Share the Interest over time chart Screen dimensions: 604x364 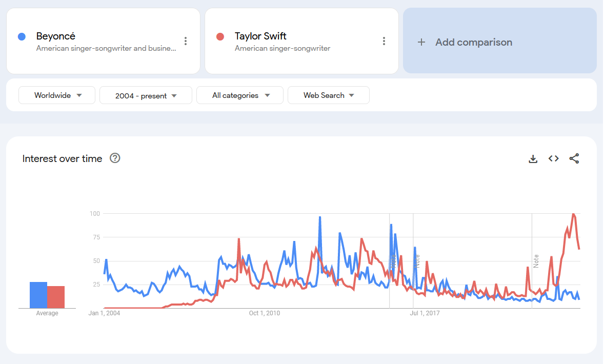click(x=574, y=159)
